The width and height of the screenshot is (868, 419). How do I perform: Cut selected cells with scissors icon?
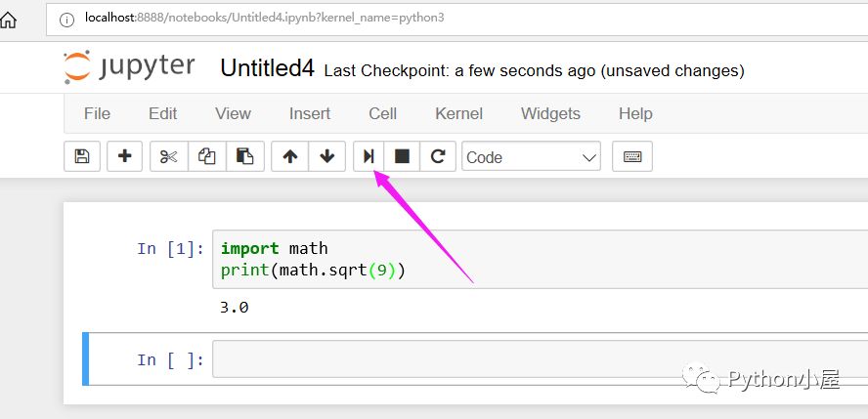point(169,156)
